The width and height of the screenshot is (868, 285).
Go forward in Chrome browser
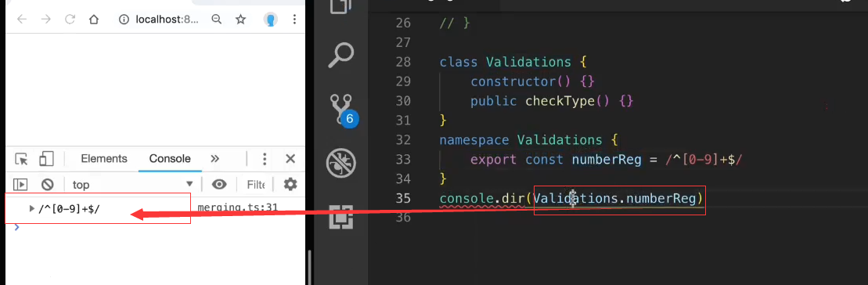(x=46, y=20)
